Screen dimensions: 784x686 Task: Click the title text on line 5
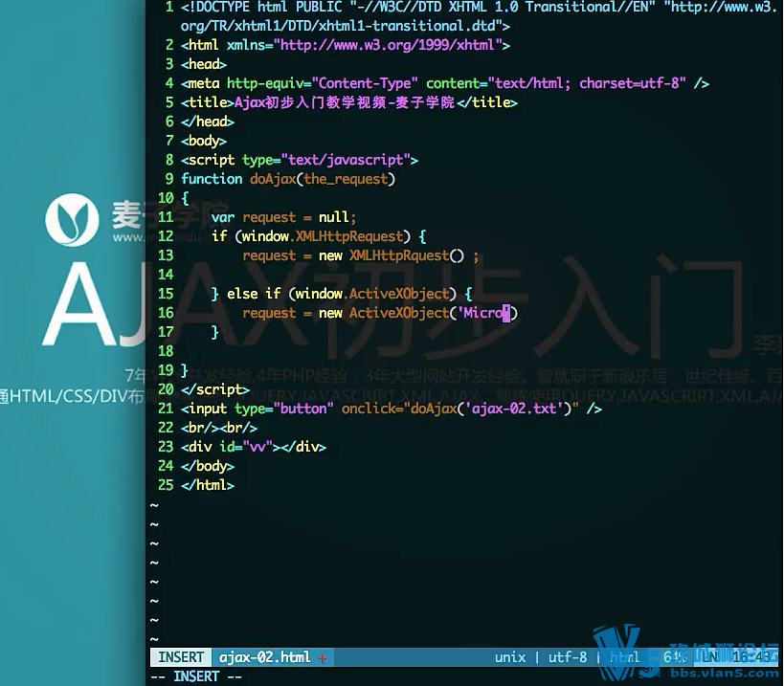coord(344,102)
